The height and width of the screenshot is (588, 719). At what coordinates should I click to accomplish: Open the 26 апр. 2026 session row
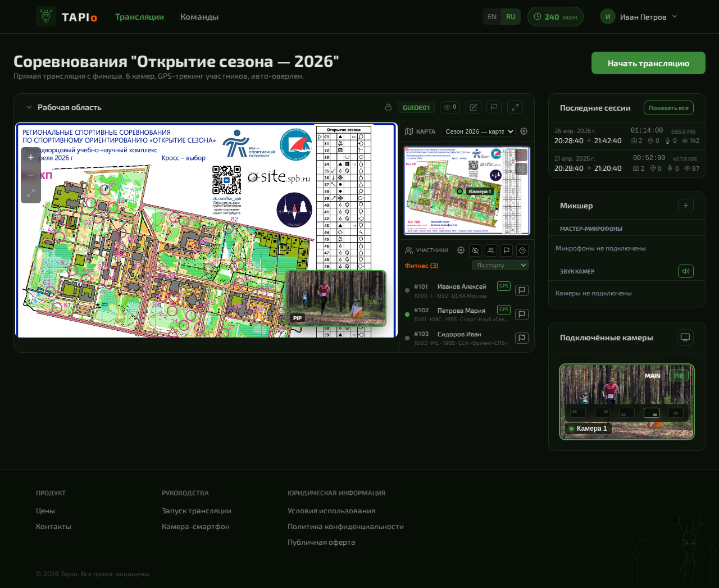click(627, 136)
